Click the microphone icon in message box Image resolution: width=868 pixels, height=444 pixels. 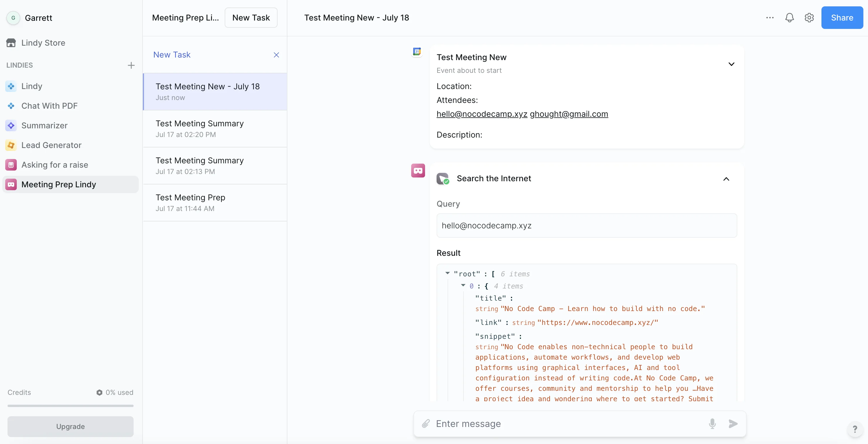(x=712, y=423)
